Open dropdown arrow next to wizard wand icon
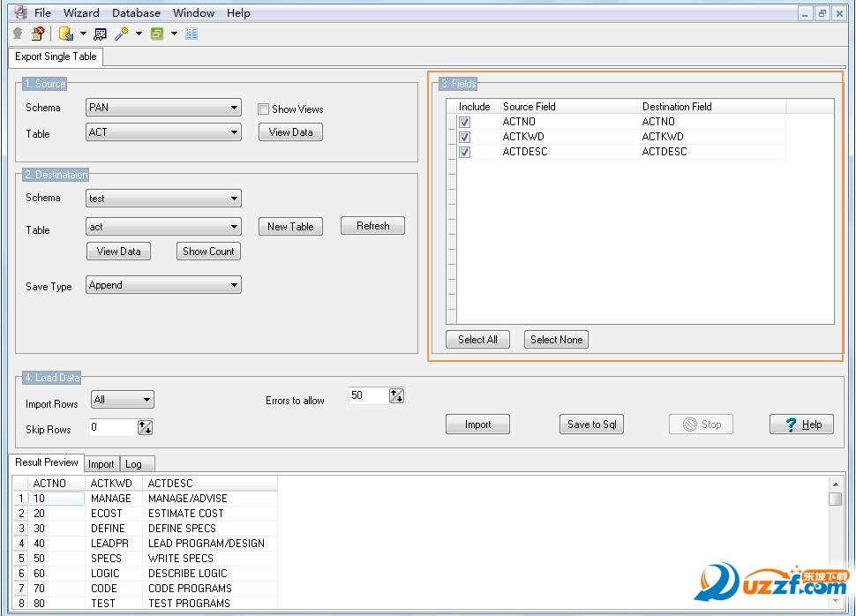856x616 pixels. point(139,34)
